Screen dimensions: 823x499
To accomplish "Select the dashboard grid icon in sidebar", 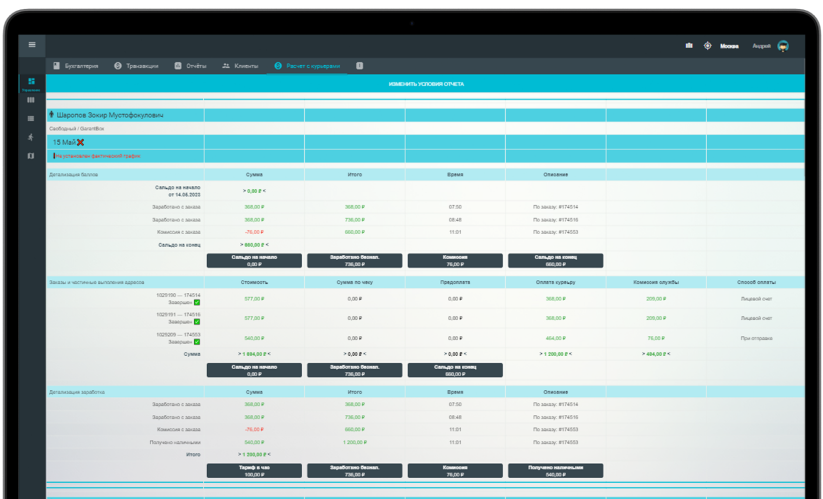I will click(x=31, y=81).
